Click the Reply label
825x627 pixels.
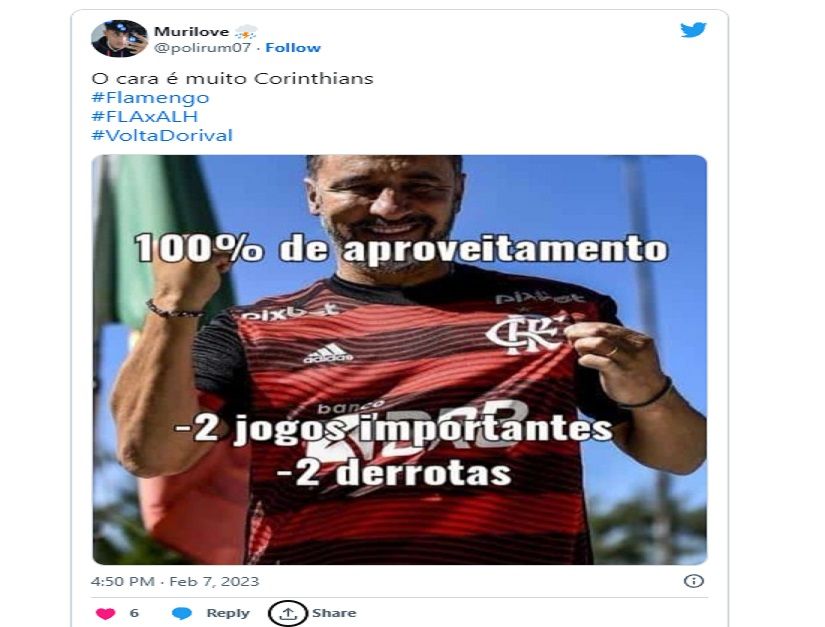click(x=228, y=613)
